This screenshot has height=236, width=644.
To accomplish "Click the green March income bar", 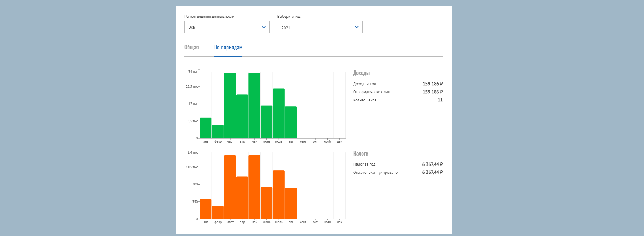I will click(x=230, y=106).
